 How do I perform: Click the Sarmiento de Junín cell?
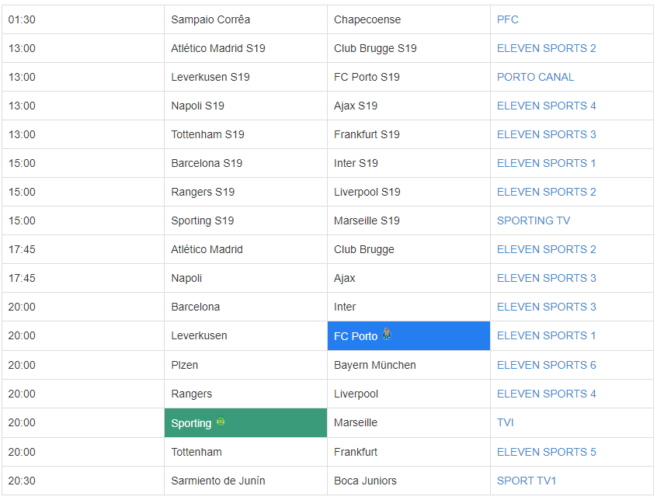coord(246,481)
